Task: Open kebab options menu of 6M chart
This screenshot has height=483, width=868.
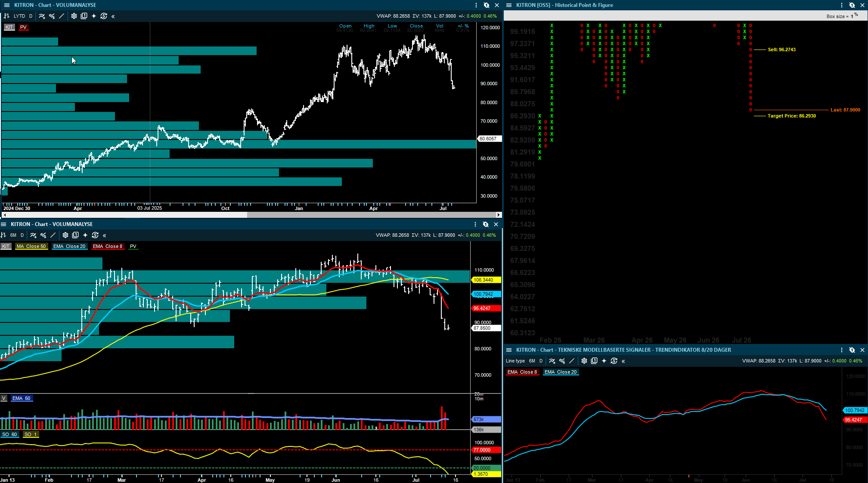Action: point(475,224)
